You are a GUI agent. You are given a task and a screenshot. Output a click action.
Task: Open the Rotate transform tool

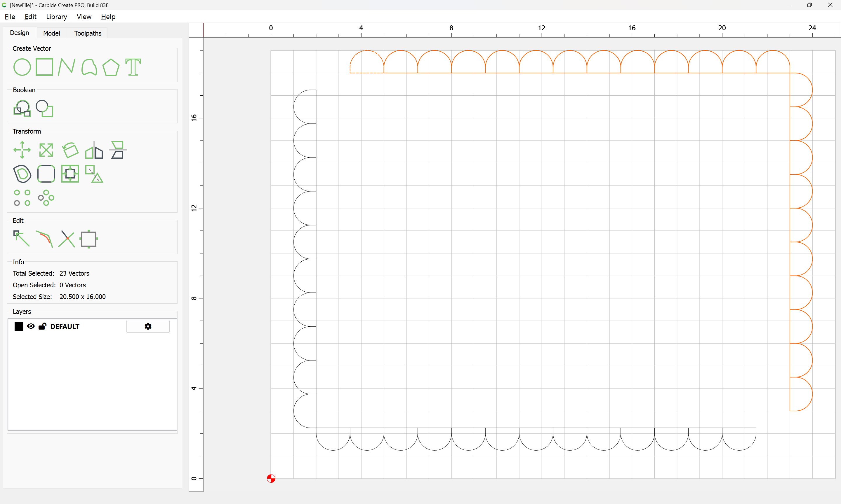click(70, 150)
